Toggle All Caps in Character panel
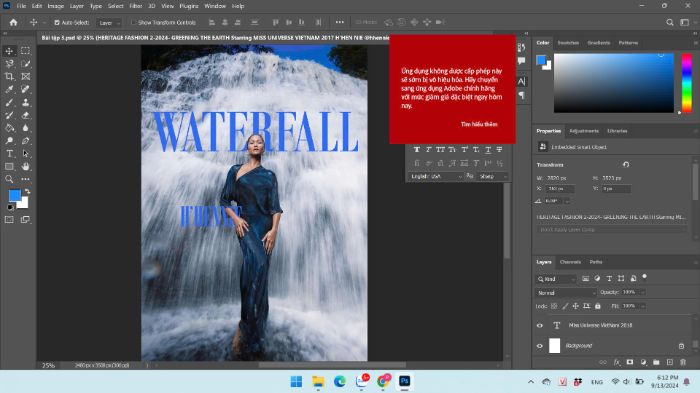 pyautogui.click(x=440, y=150)
